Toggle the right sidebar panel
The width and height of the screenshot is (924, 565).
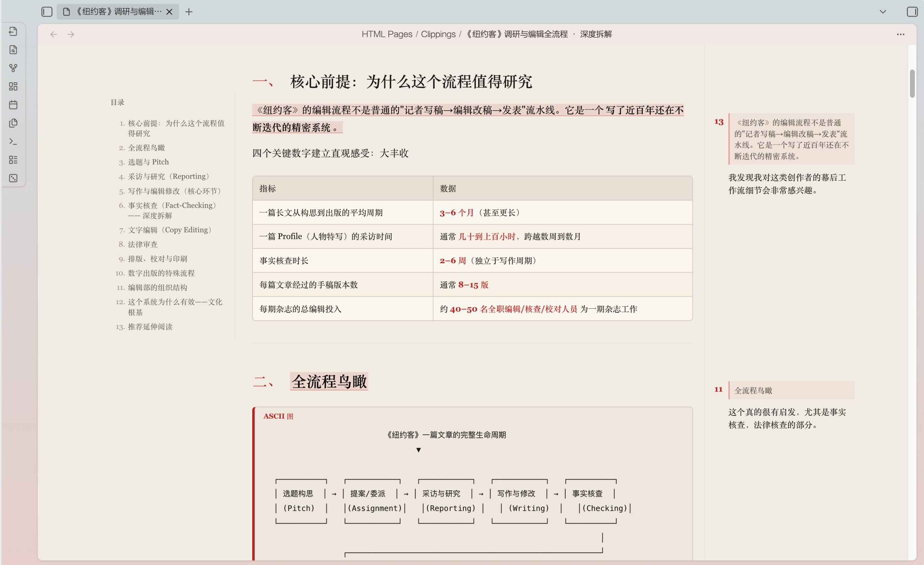(x=912, y=12)
